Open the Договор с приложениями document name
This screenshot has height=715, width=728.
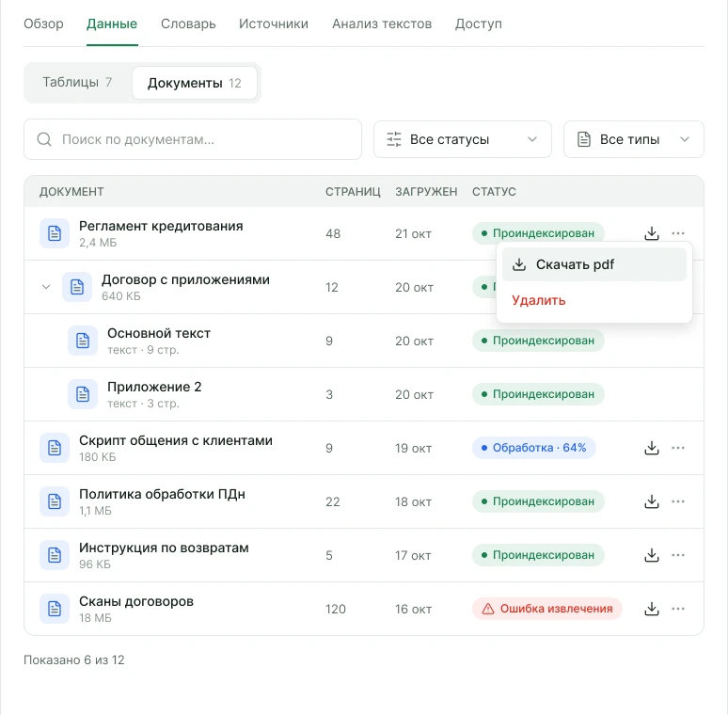(185, 280)
